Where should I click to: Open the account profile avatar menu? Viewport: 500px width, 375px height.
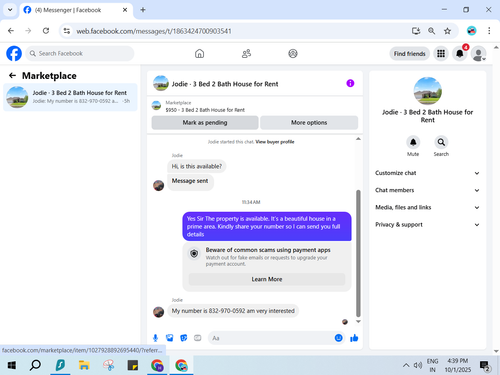point(478,53)
